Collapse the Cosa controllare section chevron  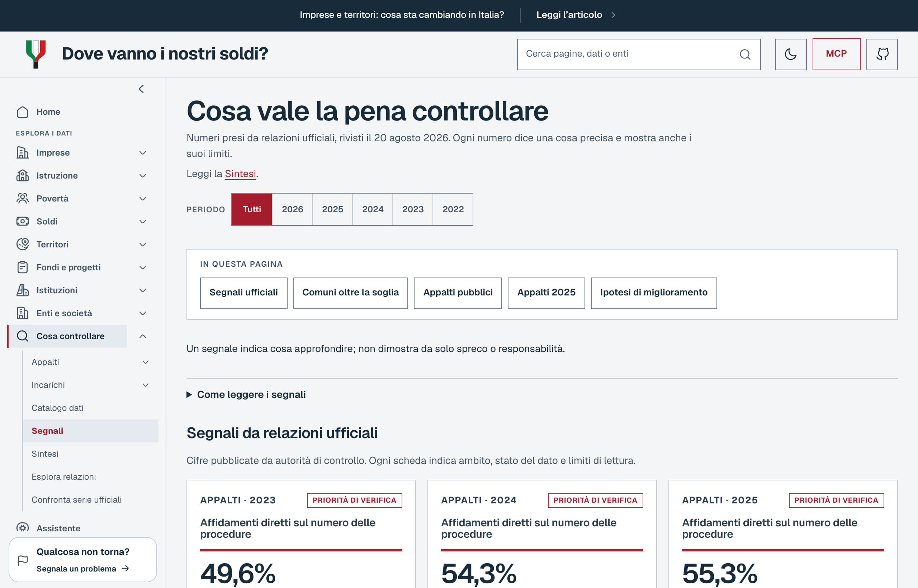coord(143,336)
